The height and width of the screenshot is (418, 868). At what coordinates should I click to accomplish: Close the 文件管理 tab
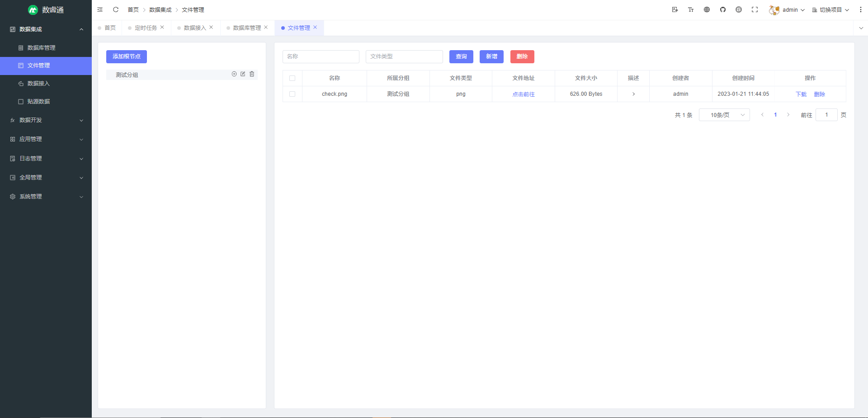[x=315, y=27]
